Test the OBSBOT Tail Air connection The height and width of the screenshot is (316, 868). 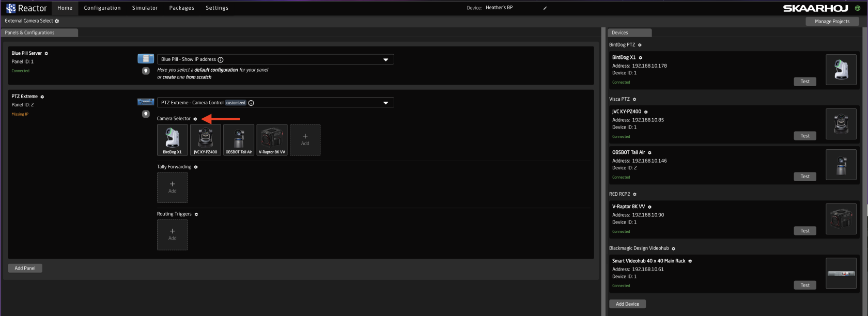pyautogui.click(x=805, y=177)
